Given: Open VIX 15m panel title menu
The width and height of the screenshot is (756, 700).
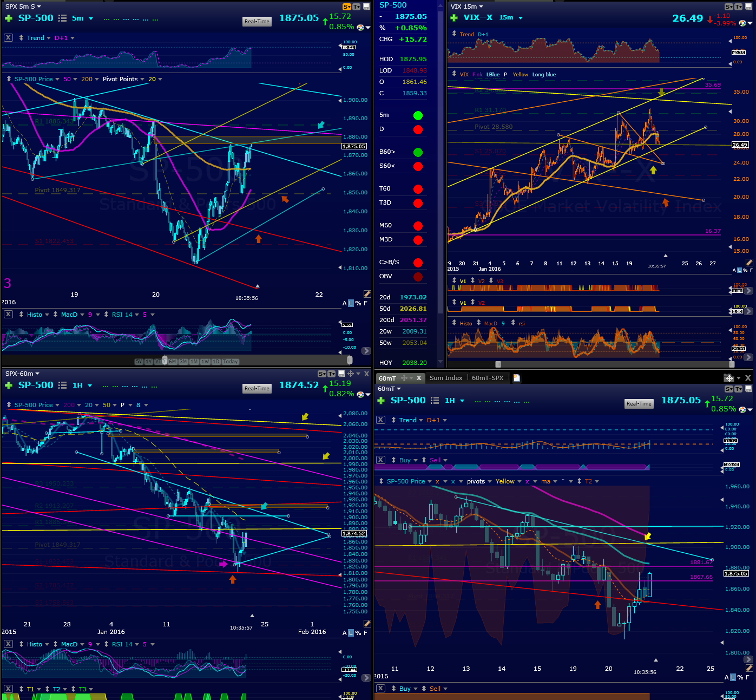Looking at the screenshot, I should click(467, 6).
